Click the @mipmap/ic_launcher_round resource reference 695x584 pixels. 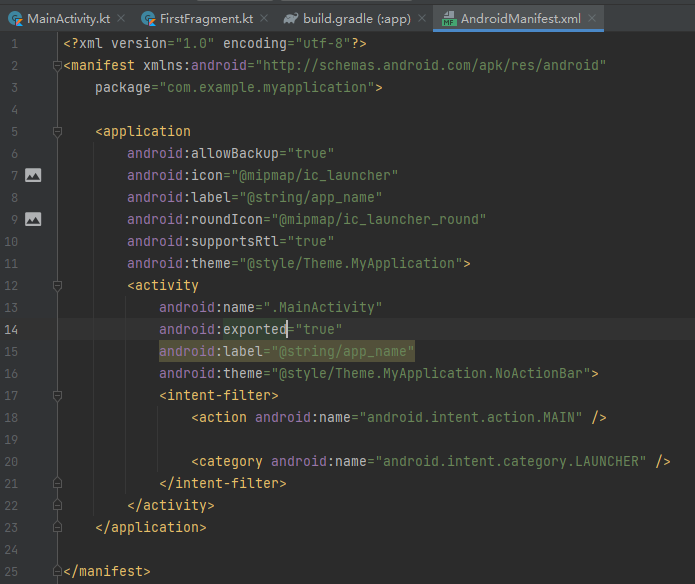(381, 219)
